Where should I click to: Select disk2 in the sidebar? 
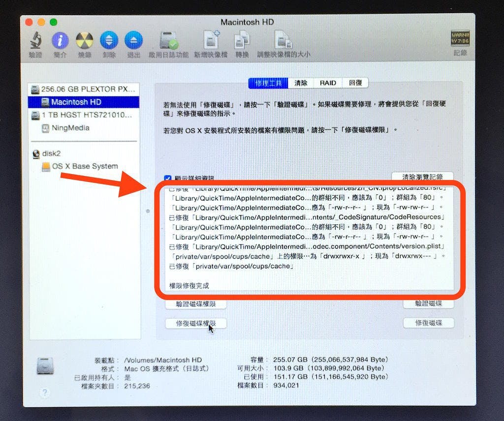pyautogui.click(x=84, y=153)
